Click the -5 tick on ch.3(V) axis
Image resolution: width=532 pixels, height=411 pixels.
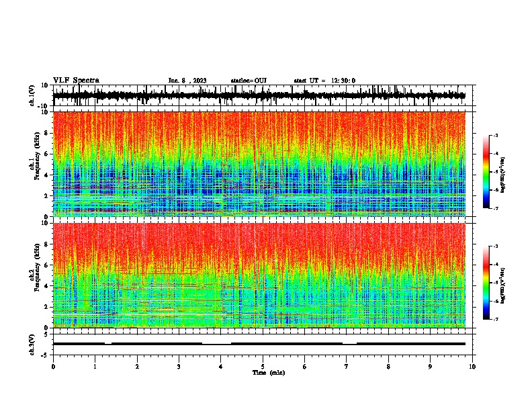point(46,355)
